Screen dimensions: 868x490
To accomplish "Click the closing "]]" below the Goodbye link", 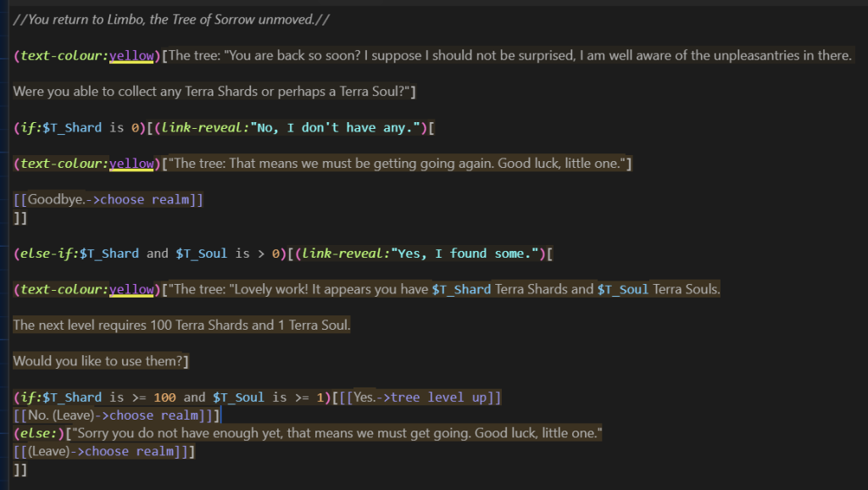I will (x=20, y=218).
